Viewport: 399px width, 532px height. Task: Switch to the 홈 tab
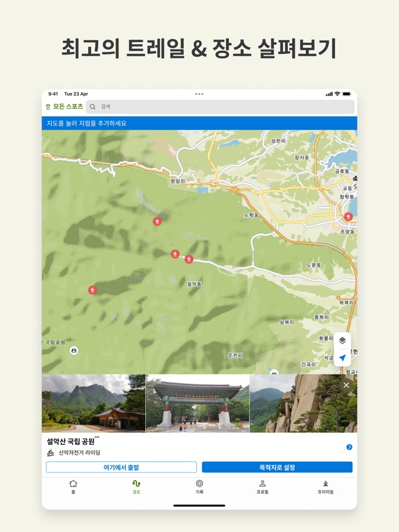73,487
